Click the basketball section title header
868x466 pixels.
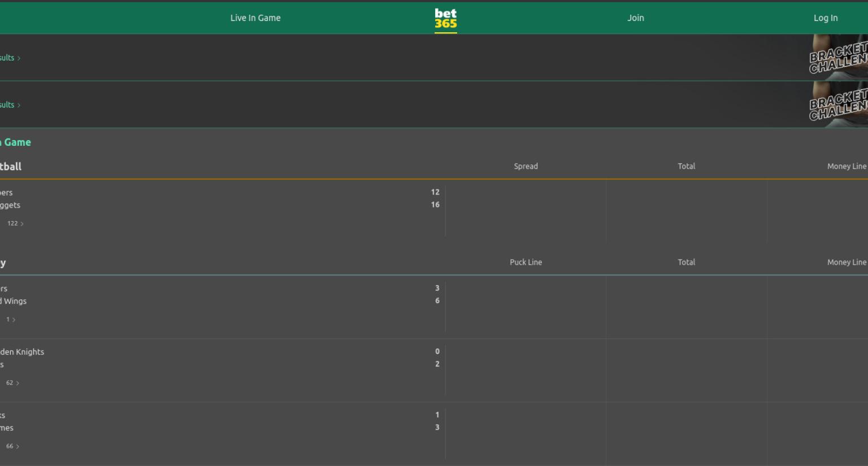pos(11,167)
